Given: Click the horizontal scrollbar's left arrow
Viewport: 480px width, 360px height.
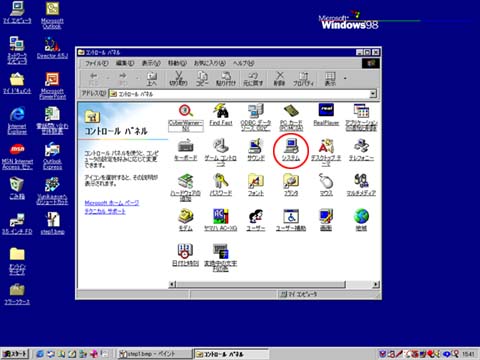Looking at the screenshot, I should 172,284.
